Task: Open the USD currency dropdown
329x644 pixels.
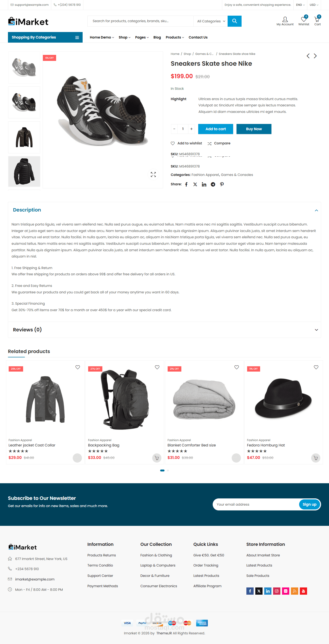Action: [x=314, y=5]
